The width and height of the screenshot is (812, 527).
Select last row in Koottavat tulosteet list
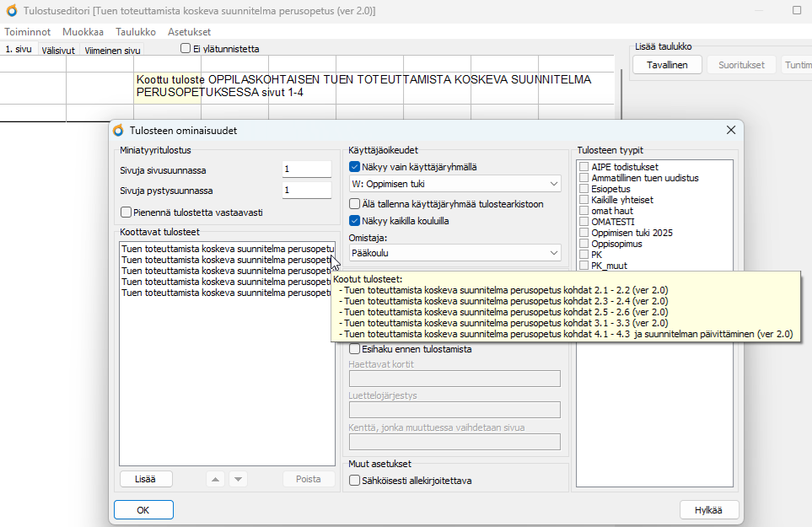click(227, 293)
